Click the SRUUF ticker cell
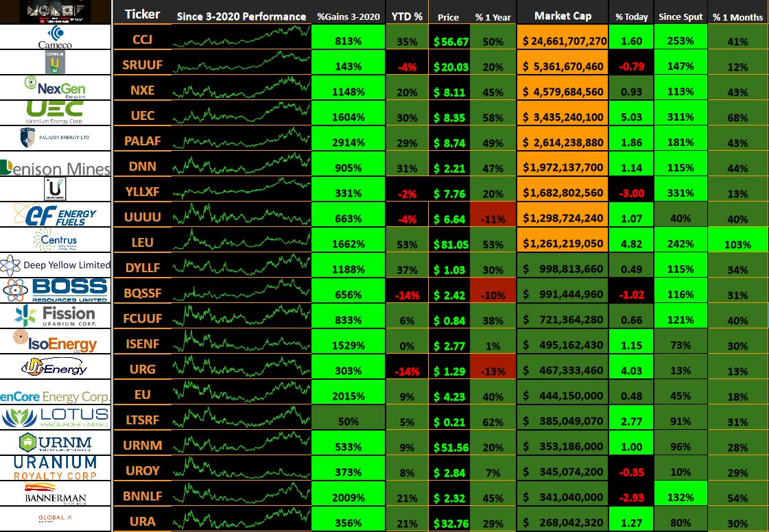Screen dimensions: 769x532 (x=142, y=64)
